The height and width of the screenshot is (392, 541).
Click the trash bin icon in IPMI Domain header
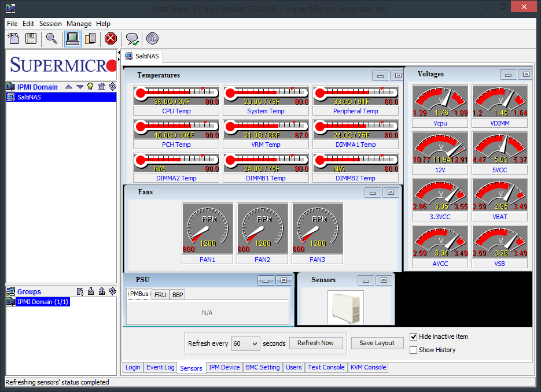[x=101, y=87]
